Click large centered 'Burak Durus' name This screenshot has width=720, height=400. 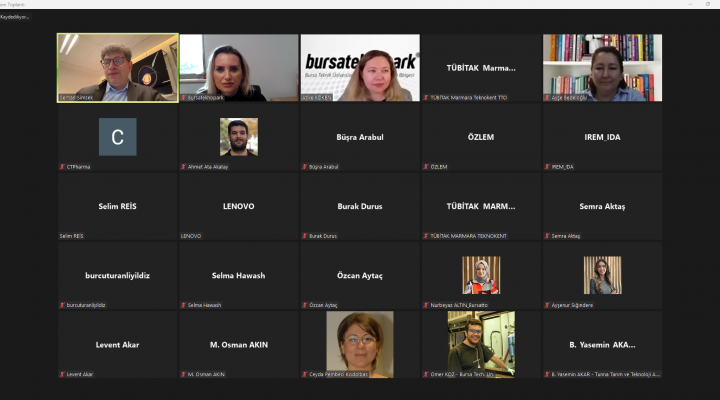[x=360, y=206]
